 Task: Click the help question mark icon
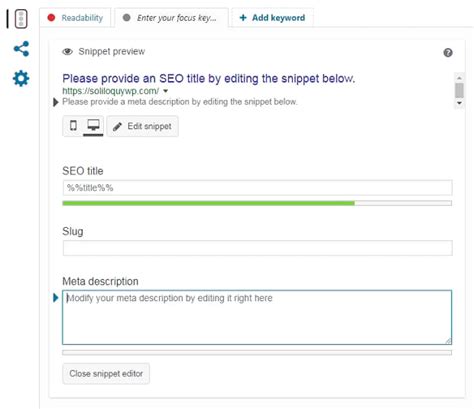448,53
